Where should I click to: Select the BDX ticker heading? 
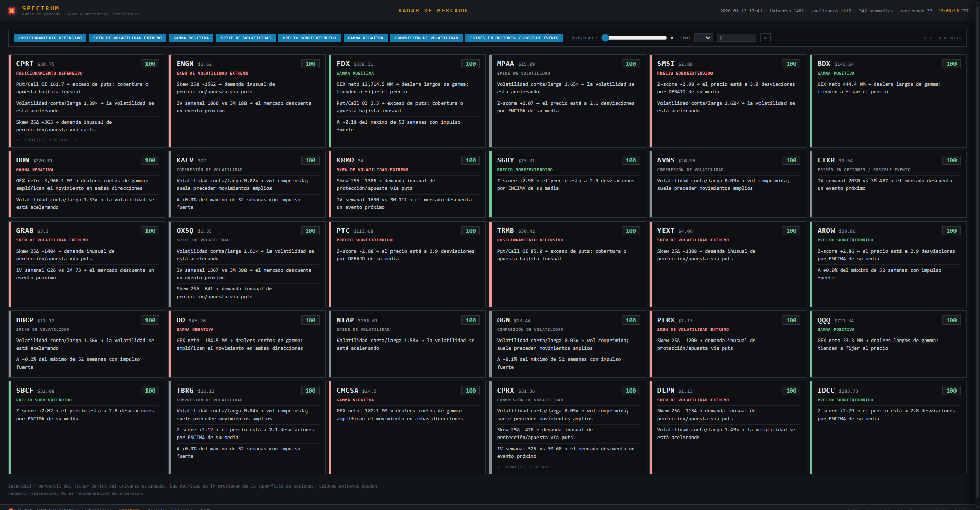click(824, 64)
